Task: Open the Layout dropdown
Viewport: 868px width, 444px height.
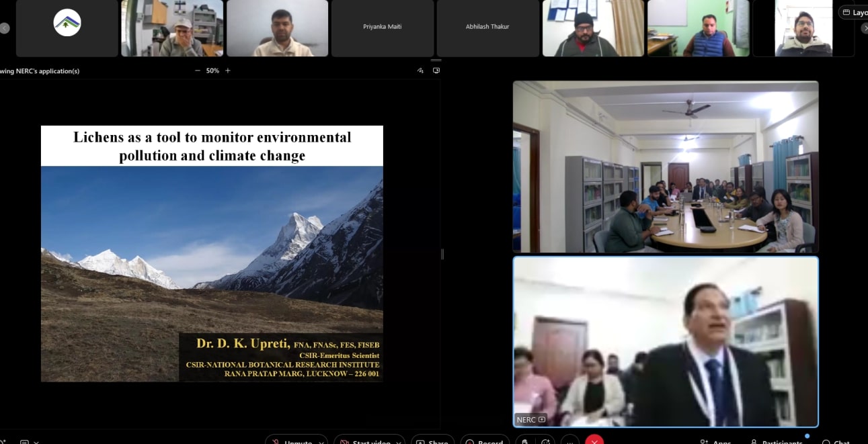Action: pyautogui.click(x=854, y=13)
